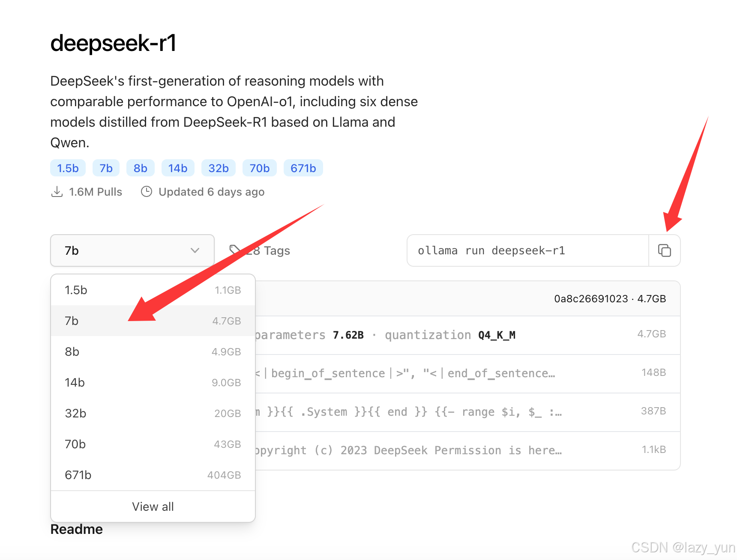
Task: Click the 14b blue tag badge
Action: click(178, 168)
